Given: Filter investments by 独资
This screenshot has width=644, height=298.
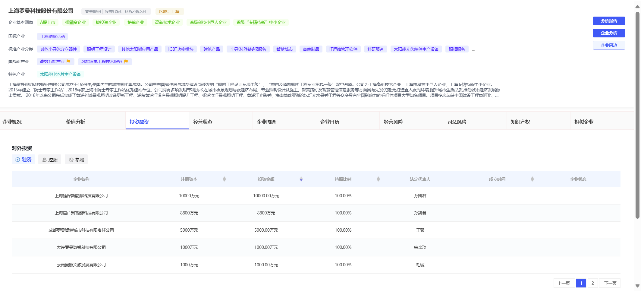Looking at the screenshot, I should pos(23,160).
